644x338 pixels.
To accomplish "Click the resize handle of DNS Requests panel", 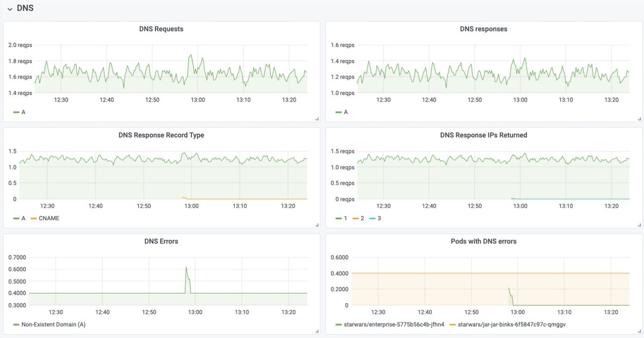I will click(318, 118).
